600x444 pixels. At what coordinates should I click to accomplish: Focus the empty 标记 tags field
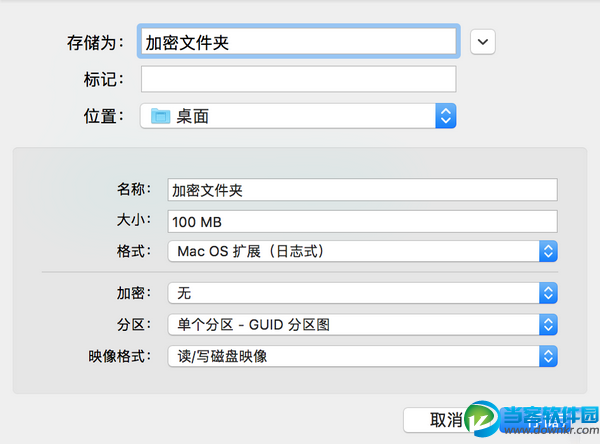coord(298,79)
